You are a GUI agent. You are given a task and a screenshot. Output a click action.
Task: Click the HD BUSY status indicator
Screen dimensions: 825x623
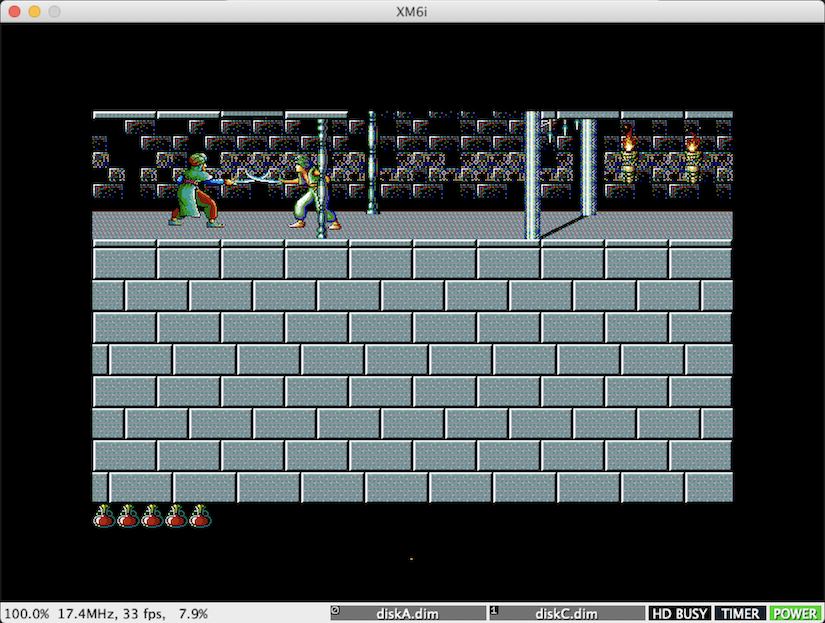coord(680,614)
